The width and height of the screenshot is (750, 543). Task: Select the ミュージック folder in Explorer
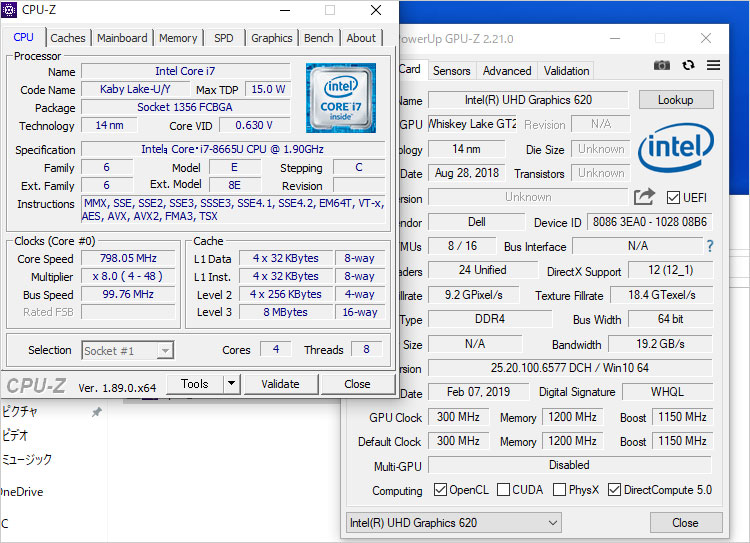click(27, 459)
